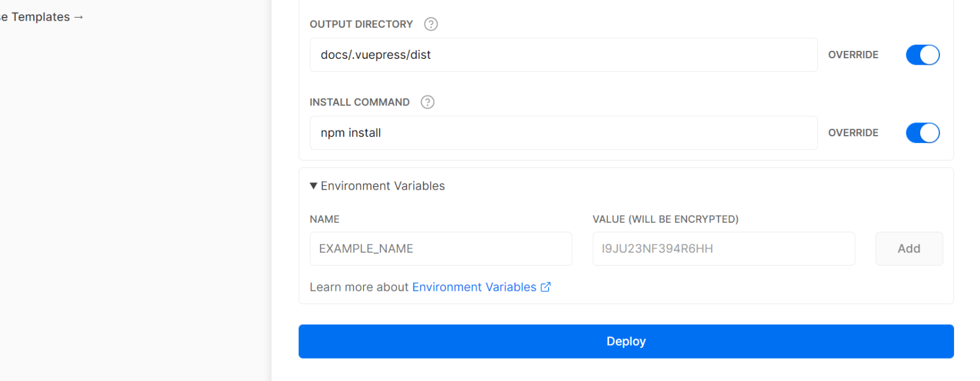Focus the encrypted variable value field

(x=723, y=249)
